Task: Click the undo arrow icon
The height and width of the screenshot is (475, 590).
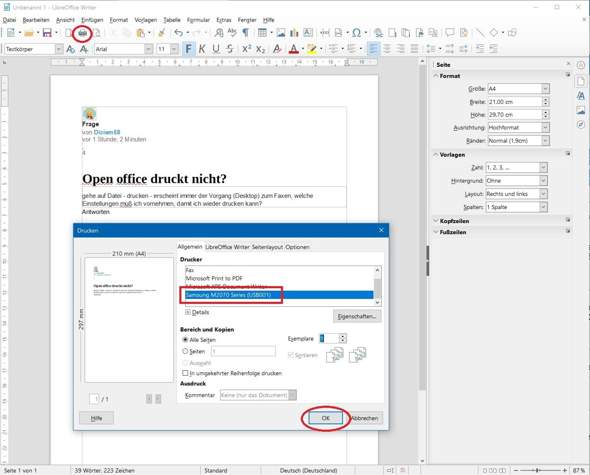Action: pyautogui.click(x=179, y=33)
